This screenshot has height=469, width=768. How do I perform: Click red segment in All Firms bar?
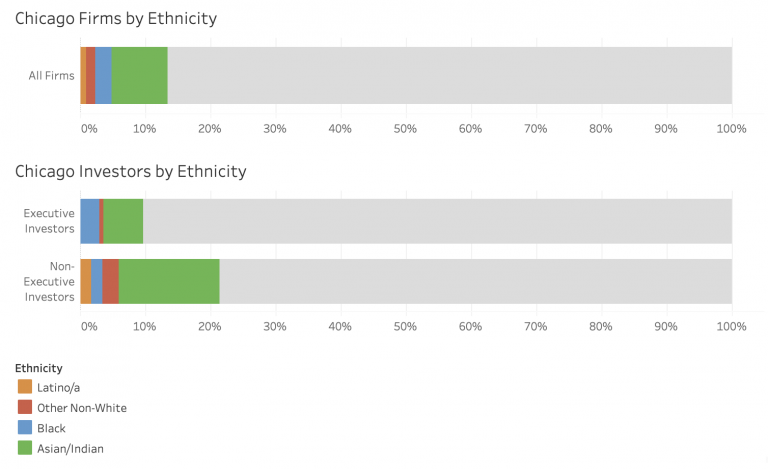point(91,75)
